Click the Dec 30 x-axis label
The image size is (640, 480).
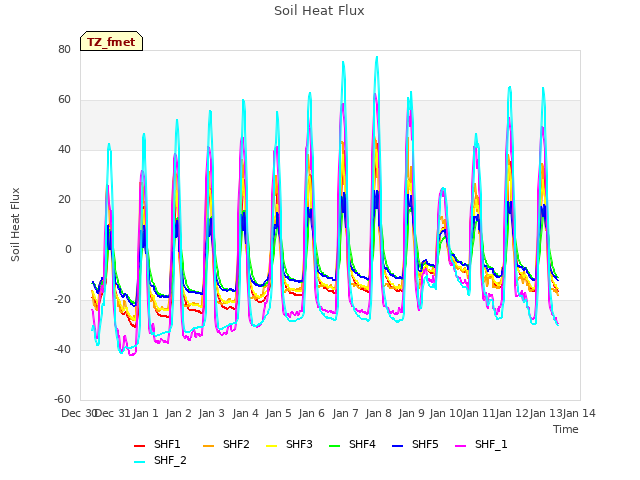(x=79, y=413)
